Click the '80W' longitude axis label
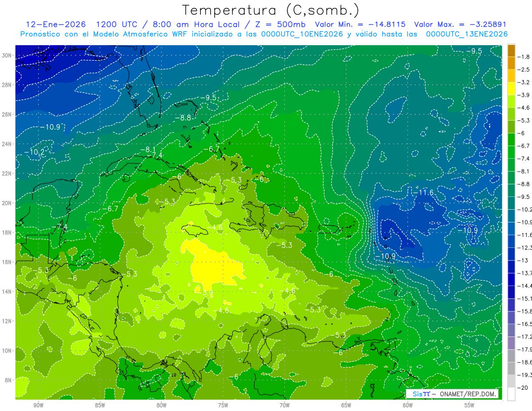 point(161,406)
